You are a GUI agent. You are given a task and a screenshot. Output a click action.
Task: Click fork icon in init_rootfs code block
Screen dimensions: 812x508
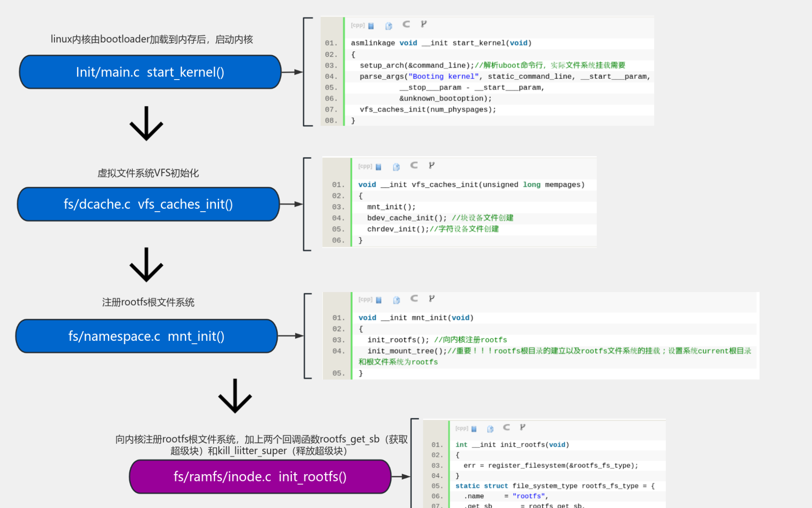[523, 428]
